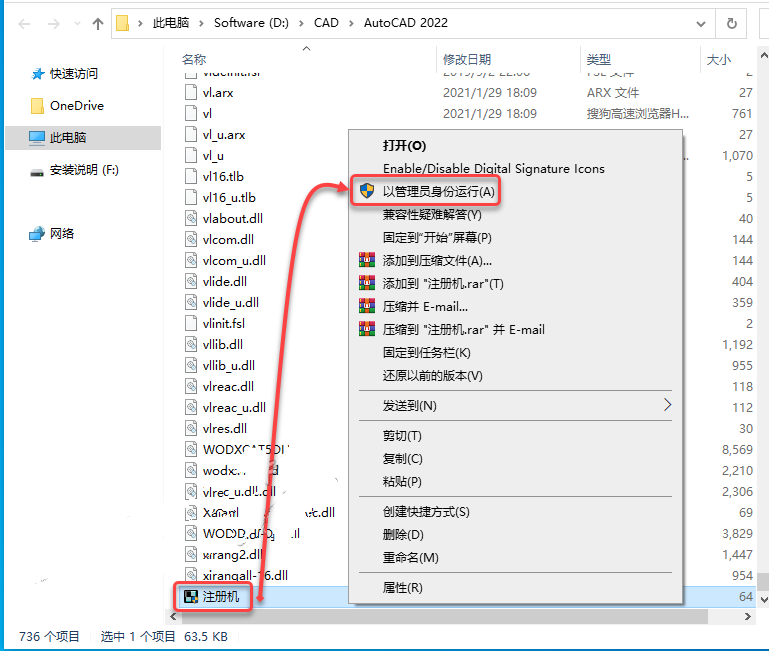
Task: Open 网络 in navigation pane
Action: coord(62,234)
